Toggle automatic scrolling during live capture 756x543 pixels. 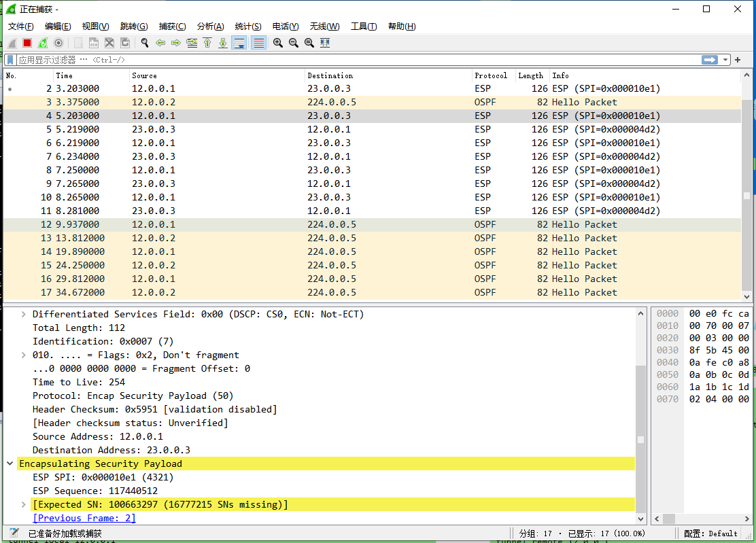[239, 42]
